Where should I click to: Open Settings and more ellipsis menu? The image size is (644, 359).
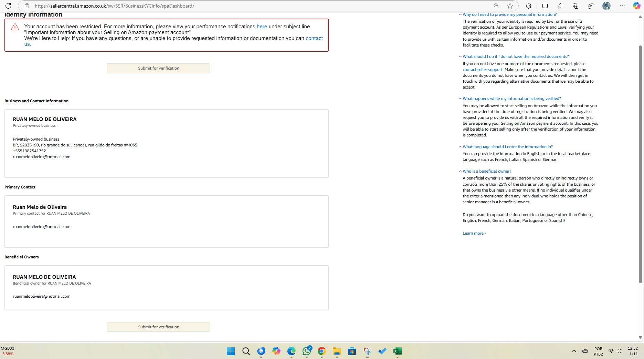[x=622, y=6]
